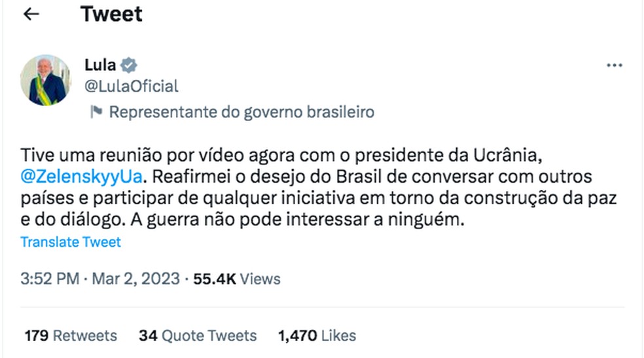Click the 3:52 PM Mar 2, 2023 timestamp

100,279
